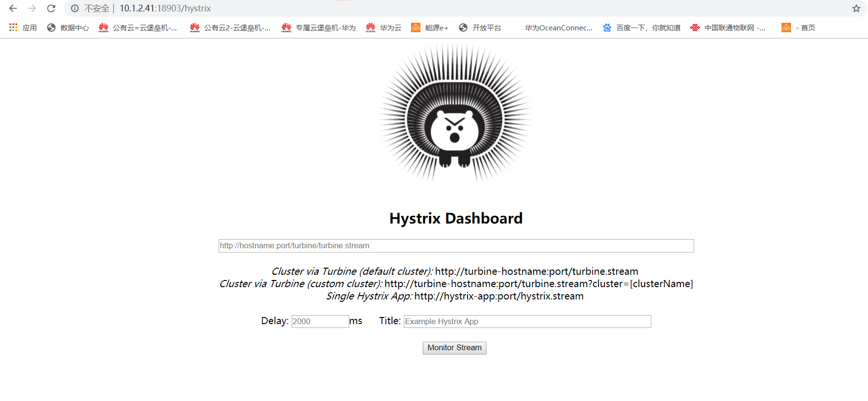
Task: Open the 华为OceanConnect bookmark
Action: coord(559,28)
